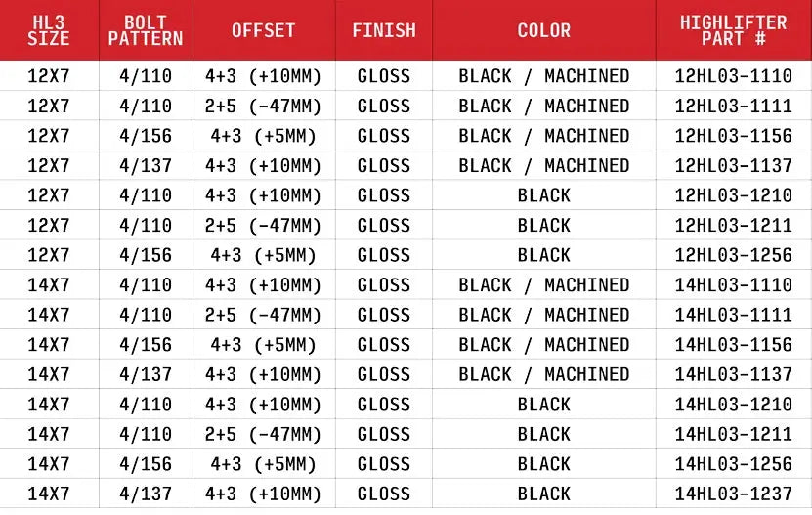The height and width of the screenshot is (515, 812).
Task: Click part number 12HL03-1110
Action: tap(734, 76)
